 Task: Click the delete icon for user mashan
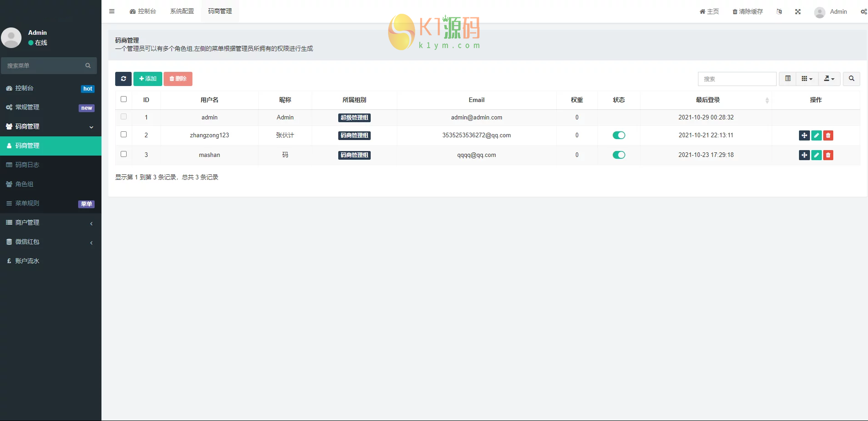coord(828,155)
